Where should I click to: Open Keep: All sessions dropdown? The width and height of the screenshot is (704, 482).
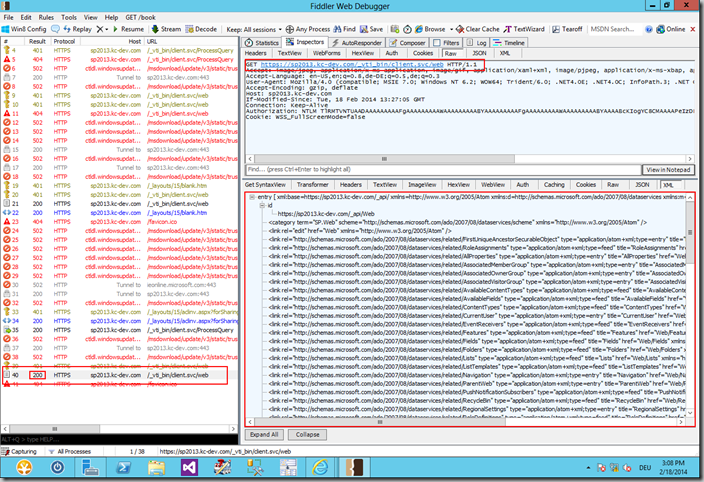(254, 29)
